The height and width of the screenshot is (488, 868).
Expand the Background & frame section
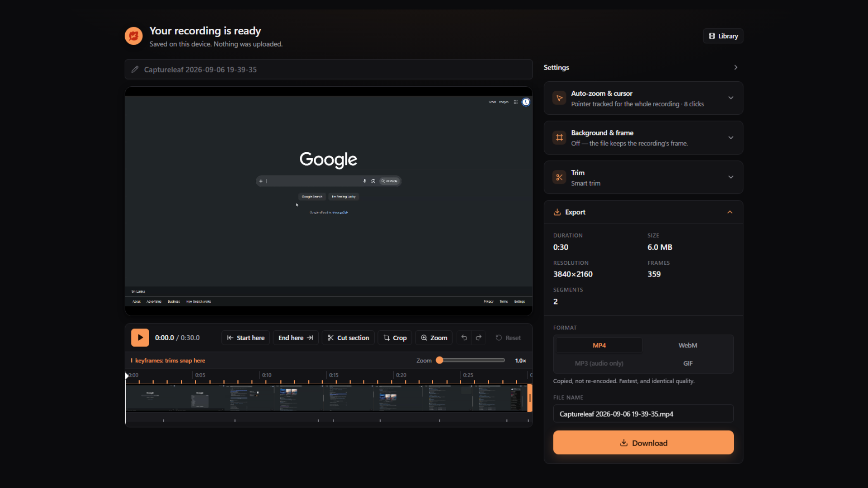point(731,138)
